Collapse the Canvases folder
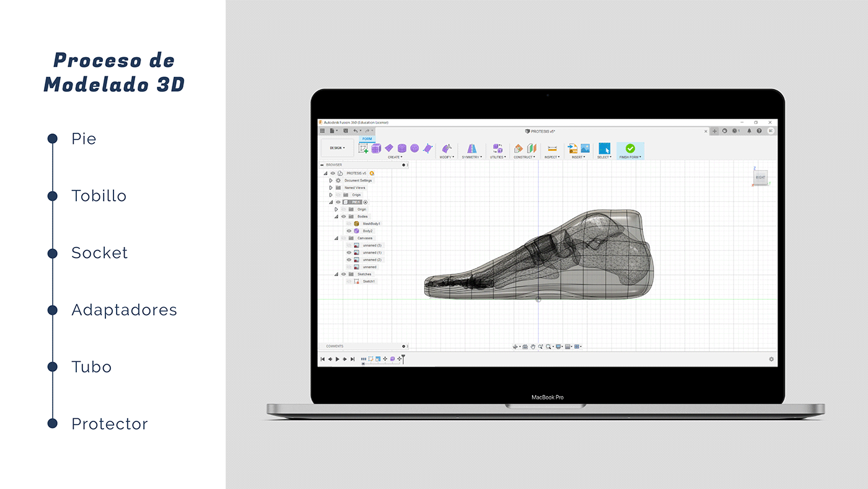The image size is (868, 489). [337, 238]
